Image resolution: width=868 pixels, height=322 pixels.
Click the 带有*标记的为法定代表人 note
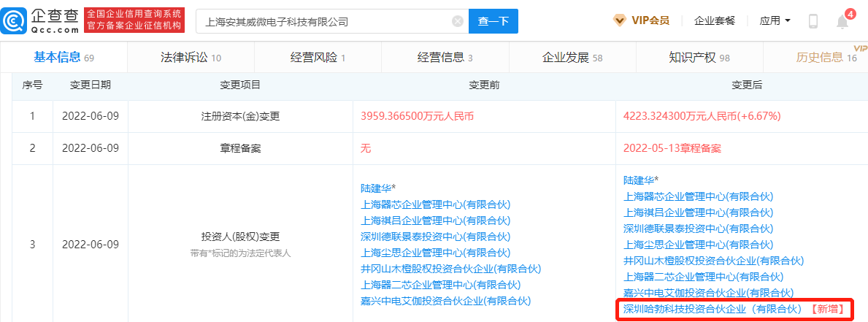(240, 253)
